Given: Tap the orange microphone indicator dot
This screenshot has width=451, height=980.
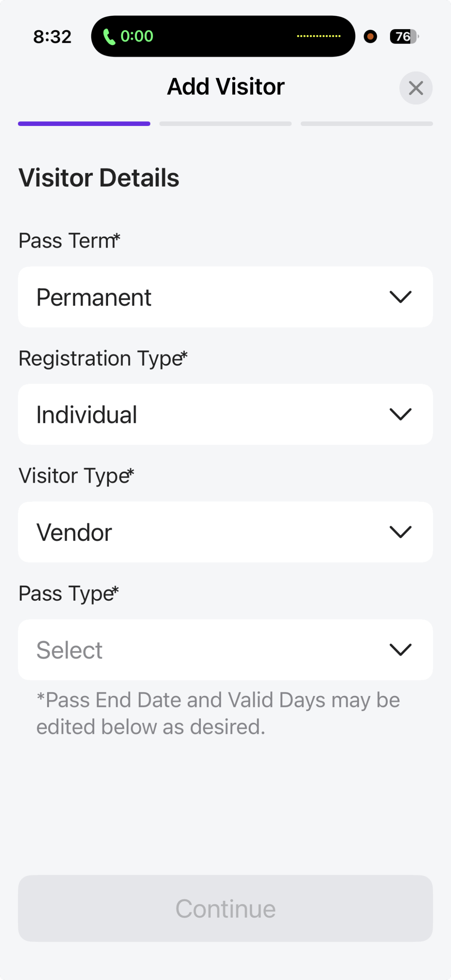Looking at the screenshot, I should [x=370, y=36].
